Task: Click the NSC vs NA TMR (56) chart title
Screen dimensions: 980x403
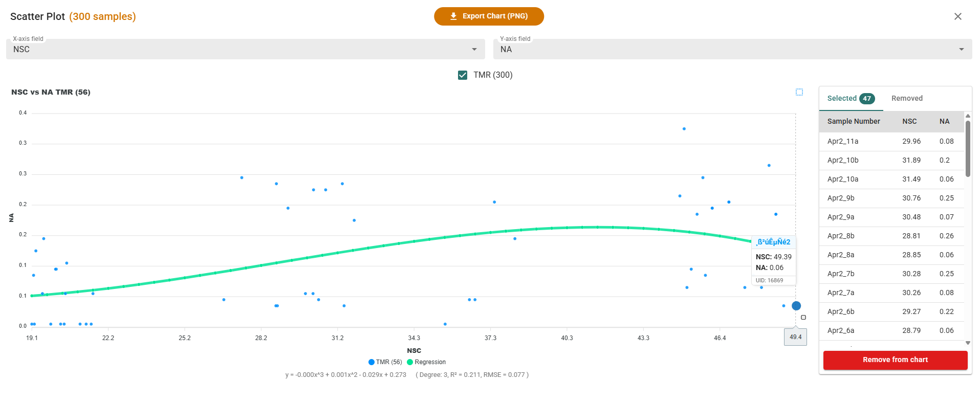Action: click(x=51, y=92)
